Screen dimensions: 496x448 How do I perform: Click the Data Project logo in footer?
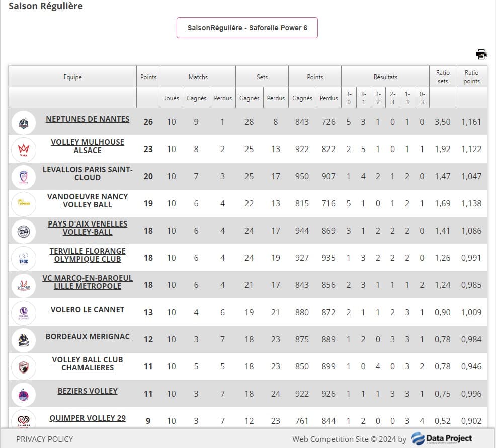tap(442, 439)
